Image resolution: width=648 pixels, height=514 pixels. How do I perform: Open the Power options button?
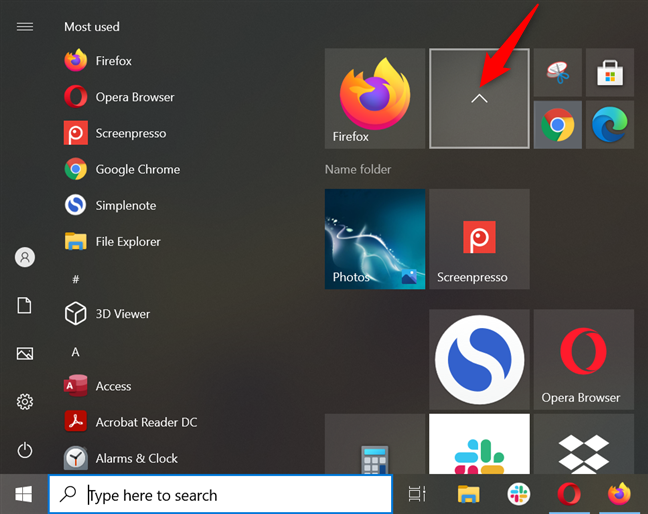point(25,450)
